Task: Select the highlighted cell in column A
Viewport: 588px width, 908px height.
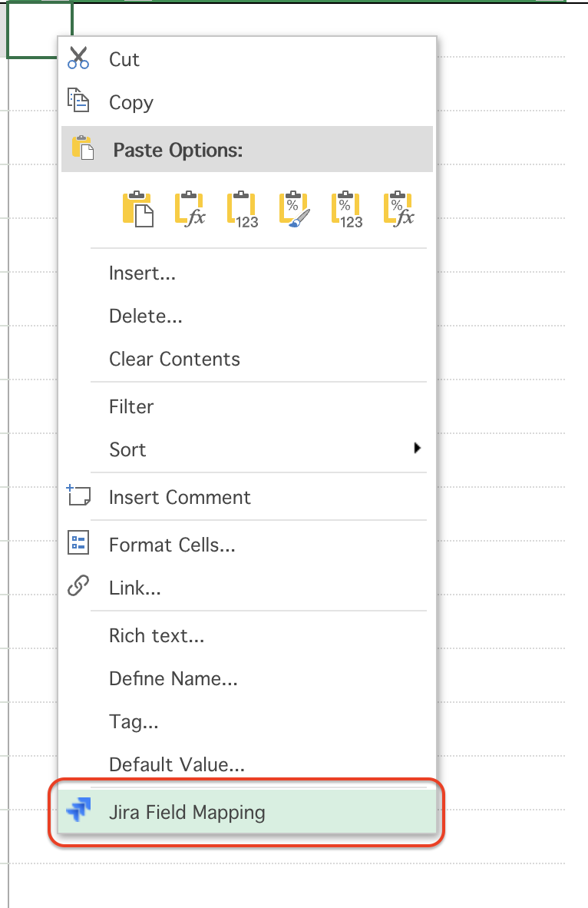Action: click(x=38, y=29)
